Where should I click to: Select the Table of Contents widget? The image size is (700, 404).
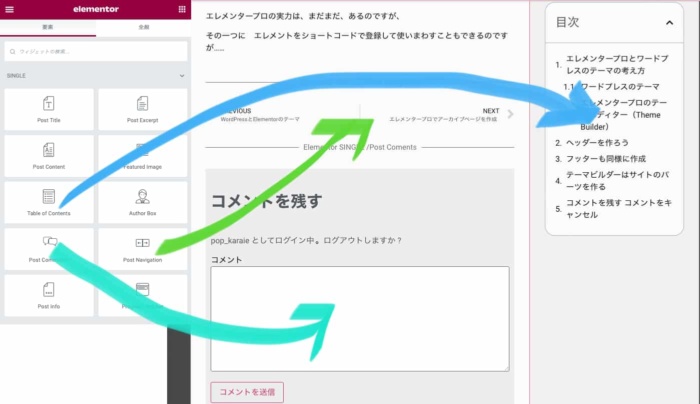coord(49,202)
